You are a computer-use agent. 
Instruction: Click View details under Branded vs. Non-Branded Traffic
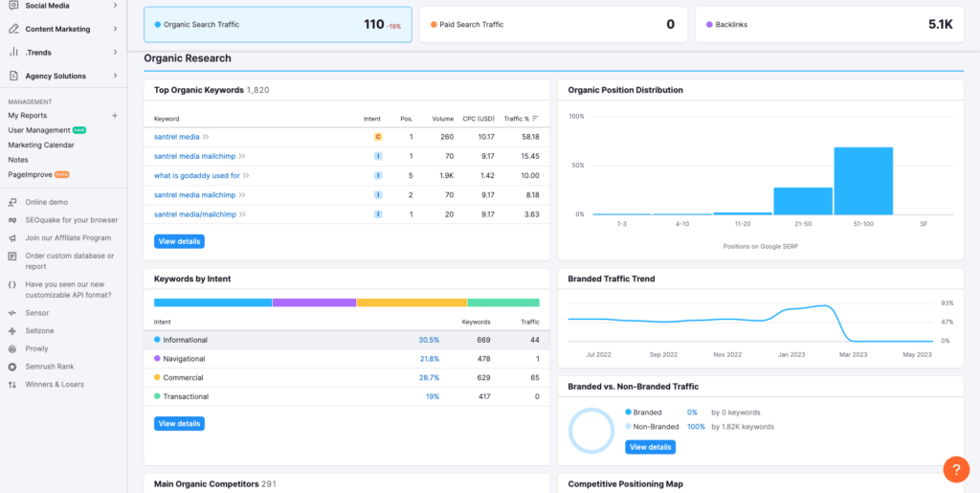(650, 447)
